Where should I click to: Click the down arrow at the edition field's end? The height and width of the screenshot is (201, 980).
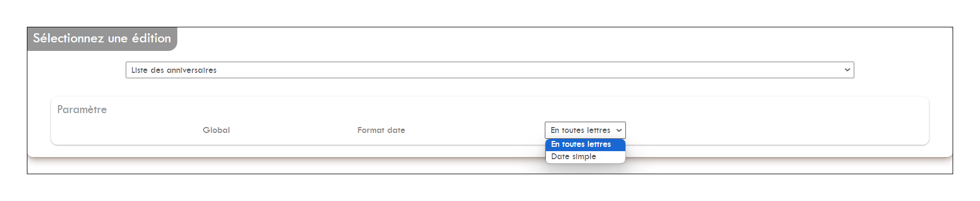847,70
